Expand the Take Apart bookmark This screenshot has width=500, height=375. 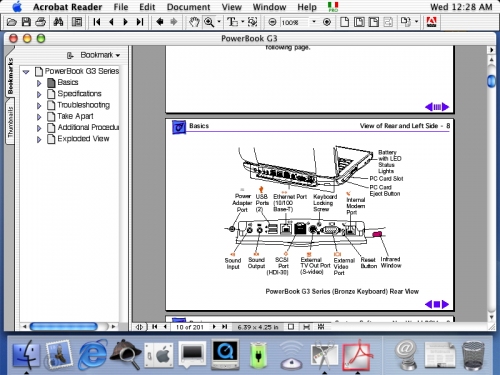click(x=39, y=117)
